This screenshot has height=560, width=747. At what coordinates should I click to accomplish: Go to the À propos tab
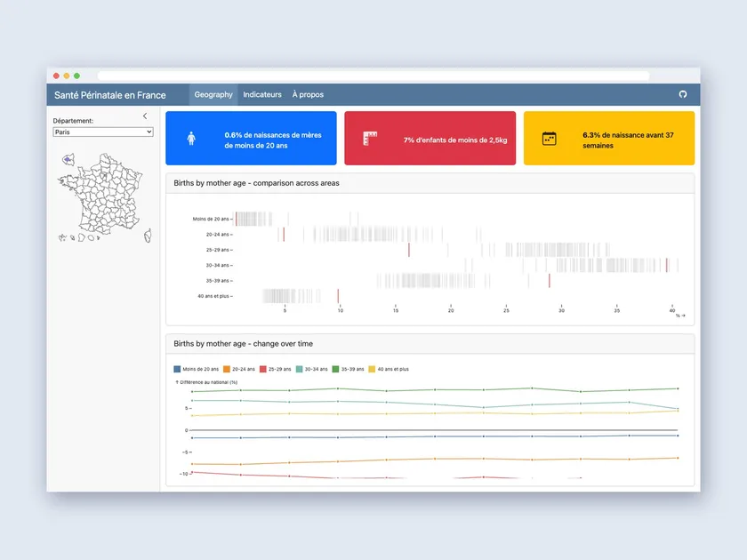(x=308, y=94)
